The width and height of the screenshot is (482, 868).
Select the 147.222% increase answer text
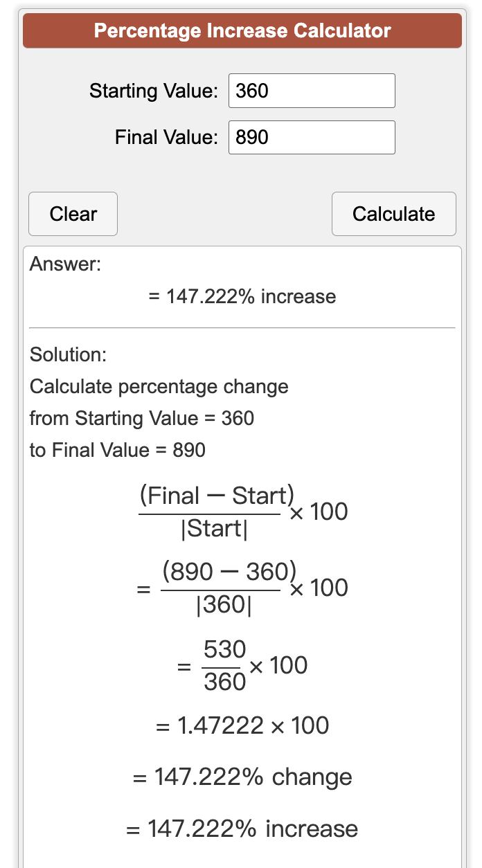[x=242, y=296]
